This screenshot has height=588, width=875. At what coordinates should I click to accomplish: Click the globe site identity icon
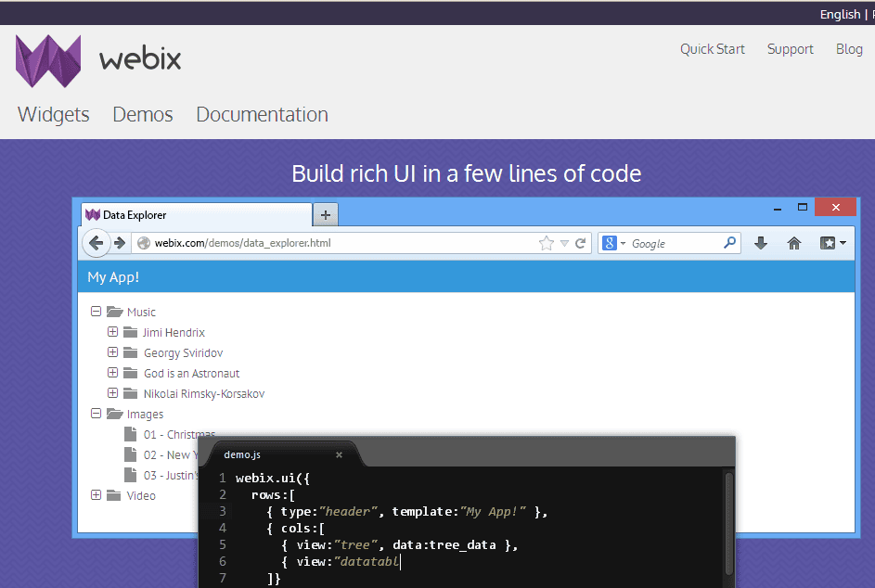coord(144,243)
